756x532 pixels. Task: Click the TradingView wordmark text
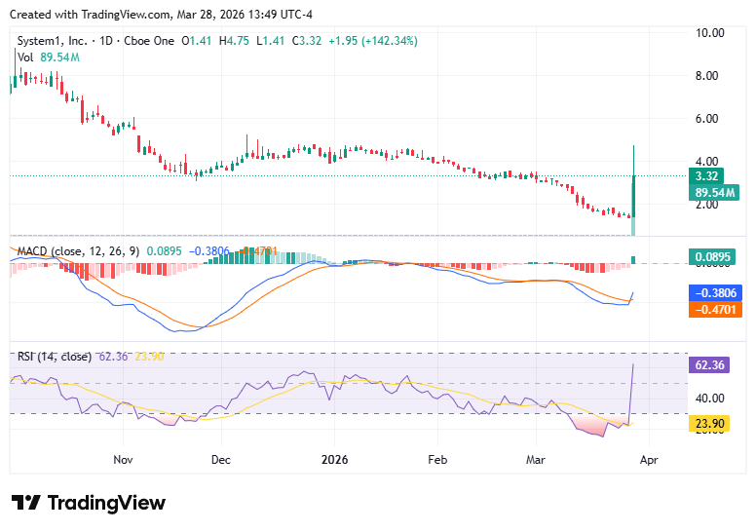[x=106, y=503]
